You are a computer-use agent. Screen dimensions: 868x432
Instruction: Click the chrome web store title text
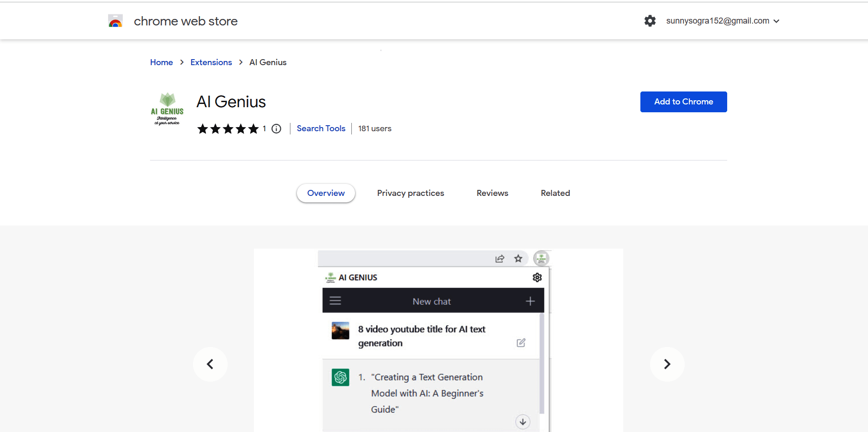[x=185, y=21]
